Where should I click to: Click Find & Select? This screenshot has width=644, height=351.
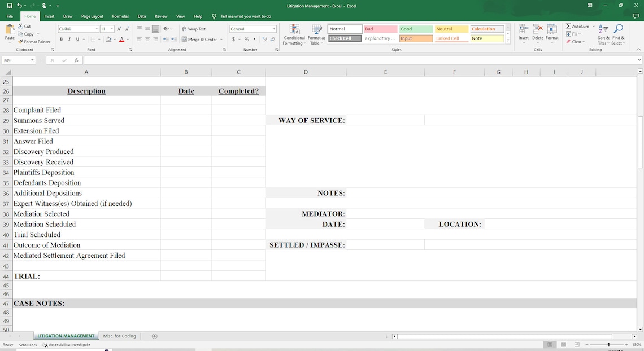pyautogui.click(x=618, y=34)
